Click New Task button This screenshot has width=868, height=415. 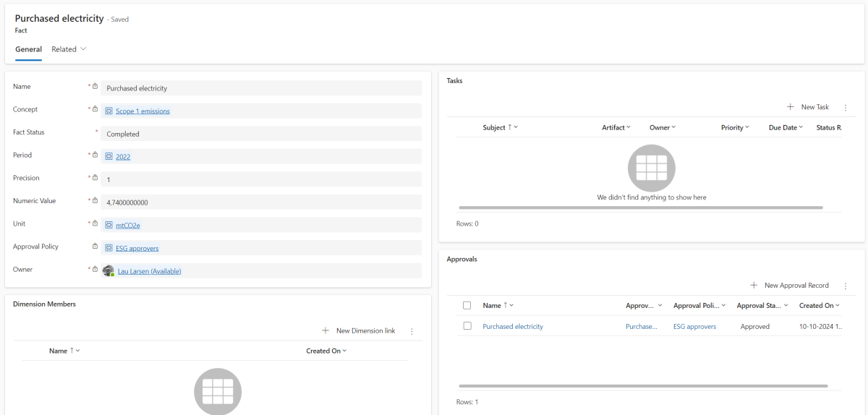(808, 107)
